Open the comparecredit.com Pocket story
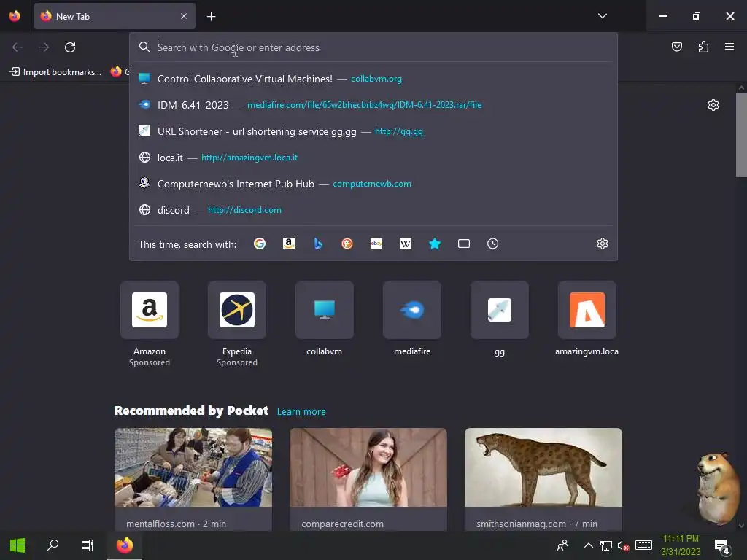The width and height of the screenshot is (747, 560). click(368, 480)
